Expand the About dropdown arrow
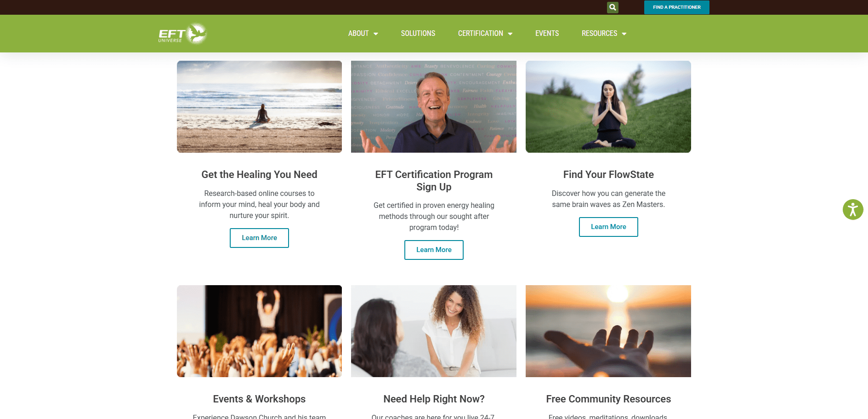Image resolution: width=868 pixels, height=419 pixels. coord(376,34)
